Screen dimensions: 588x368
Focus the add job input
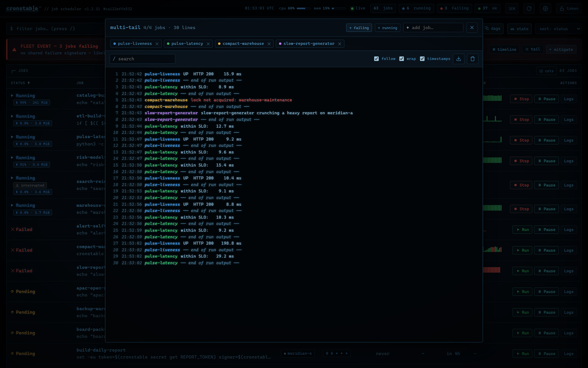coord(433,28)
